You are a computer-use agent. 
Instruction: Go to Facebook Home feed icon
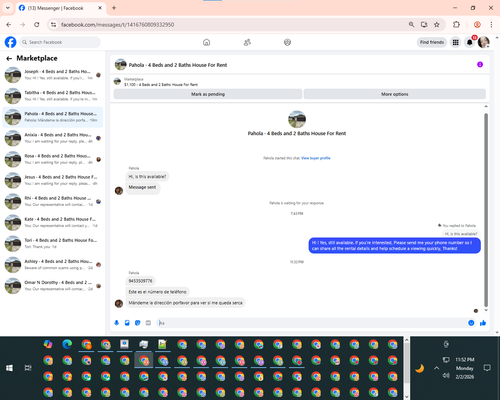[x=206, y=42]
